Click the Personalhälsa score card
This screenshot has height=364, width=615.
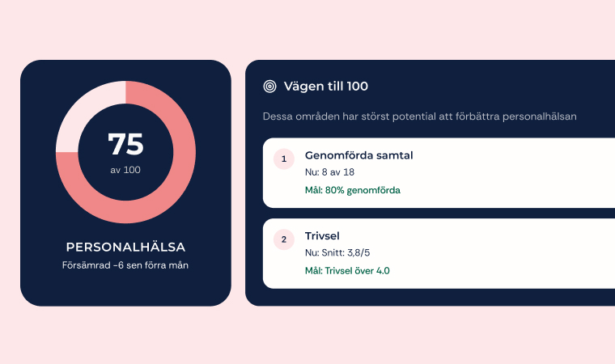[x=125, y=183]
